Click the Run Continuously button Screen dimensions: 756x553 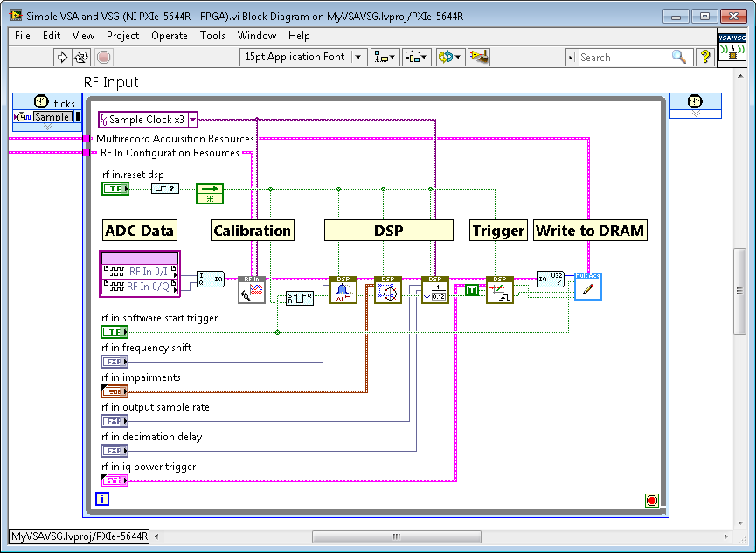81,58
